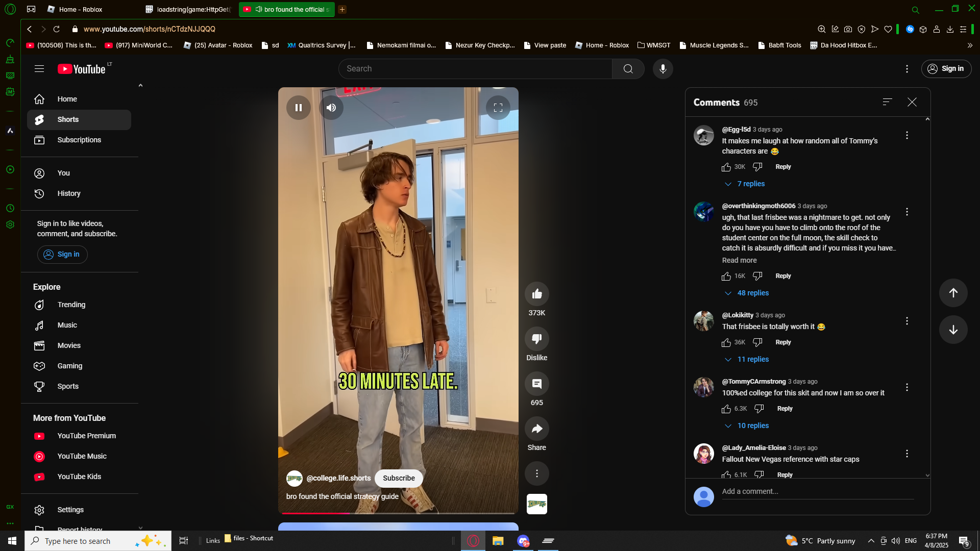The image size is (980, 551).
Task: Subscribe to college.life.shorts channel
Action: coord(399,478)
